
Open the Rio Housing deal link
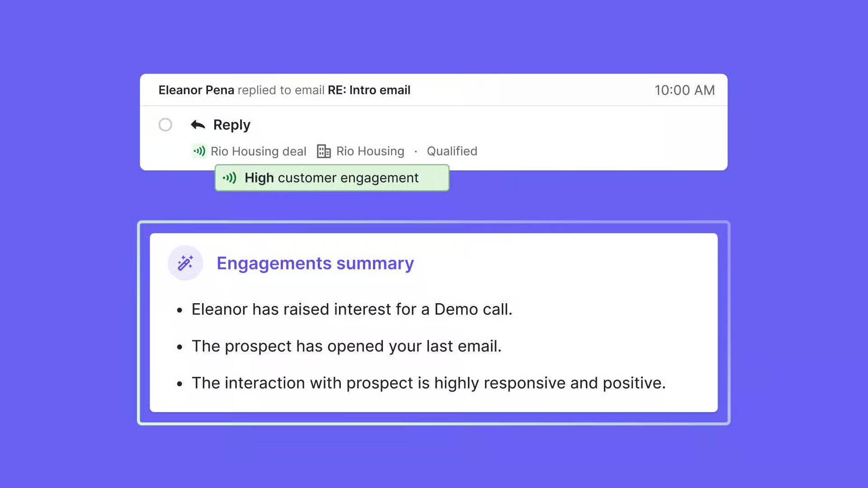(258, 151)
